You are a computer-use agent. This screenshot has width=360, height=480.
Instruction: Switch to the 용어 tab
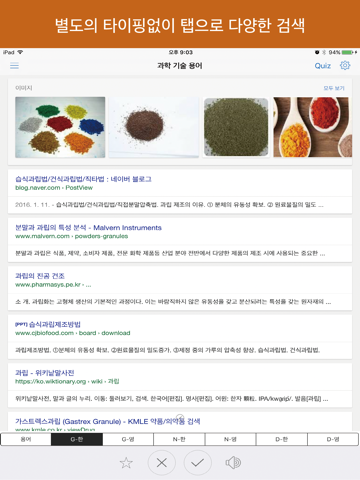(x=26, y=439)
